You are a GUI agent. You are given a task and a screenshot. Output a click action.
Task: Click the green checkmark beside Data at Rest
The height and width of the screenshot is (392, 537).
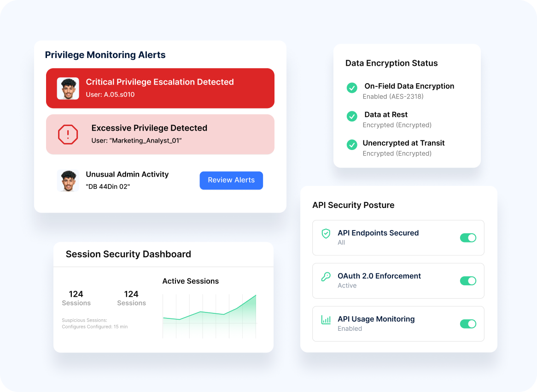(x=352, y=116)
